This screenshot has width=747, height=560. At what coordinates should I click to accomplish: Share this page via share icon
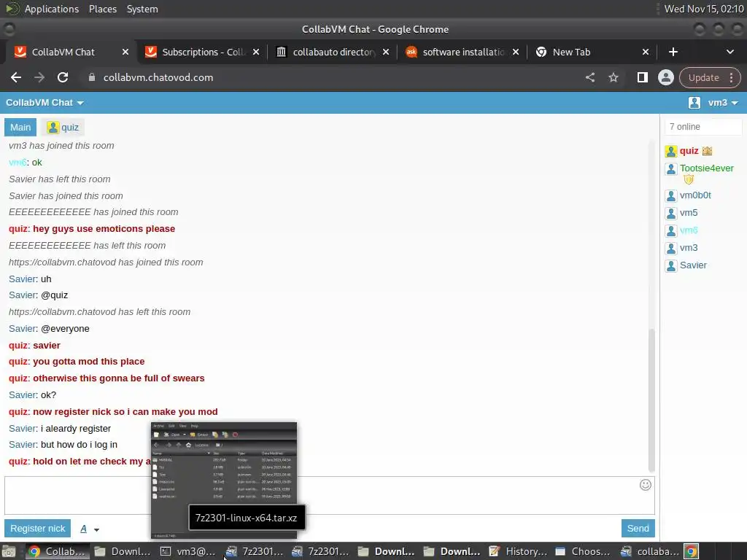pos(589,77)
